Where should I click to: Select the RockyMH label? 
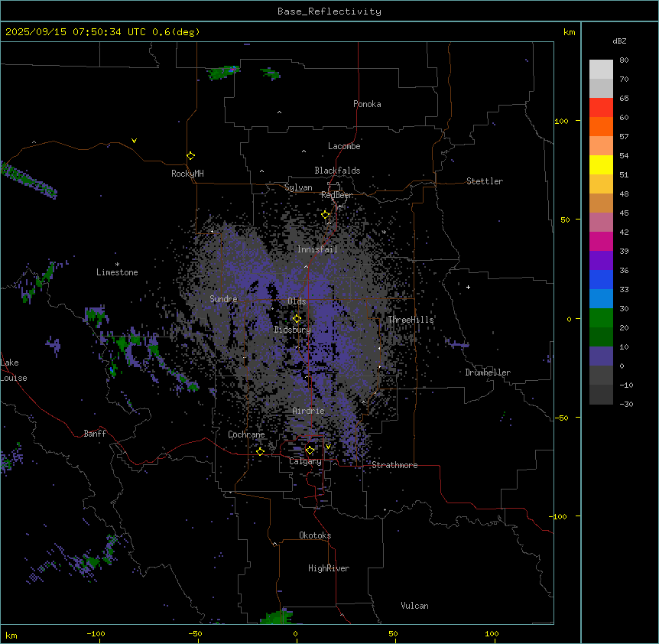187,174
